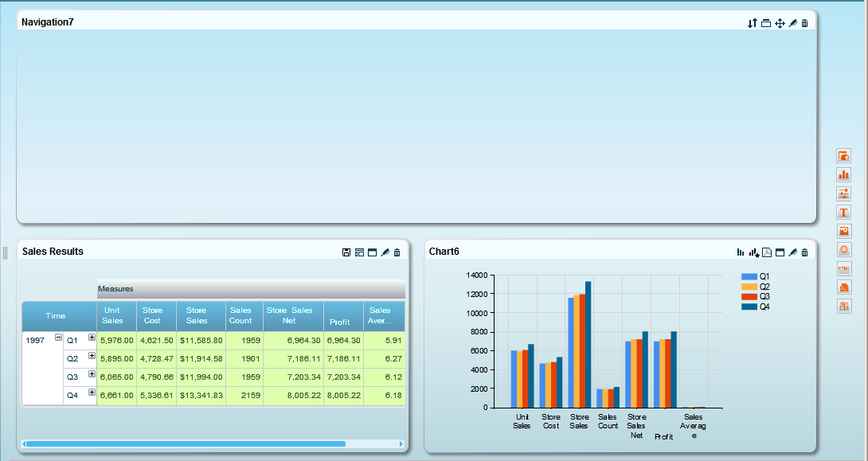
Task: Click the Store Sales column header
Action: point(196,315)
